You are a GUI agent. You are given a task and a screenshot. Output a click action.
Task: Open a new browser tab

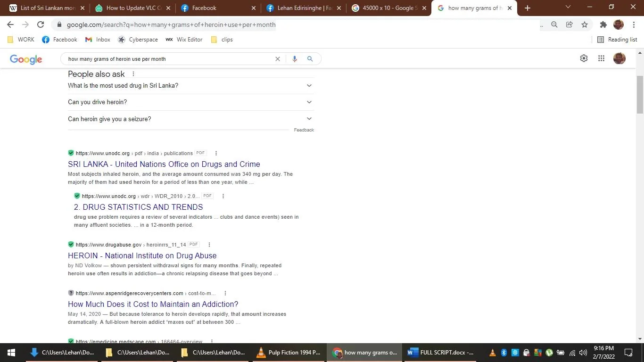click(x=528, y=8)
